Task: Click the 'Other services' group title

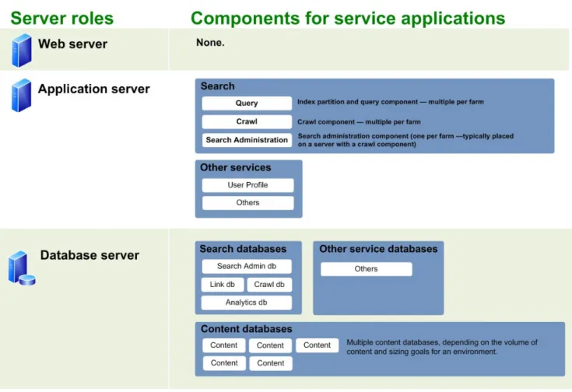Action: 235,168
